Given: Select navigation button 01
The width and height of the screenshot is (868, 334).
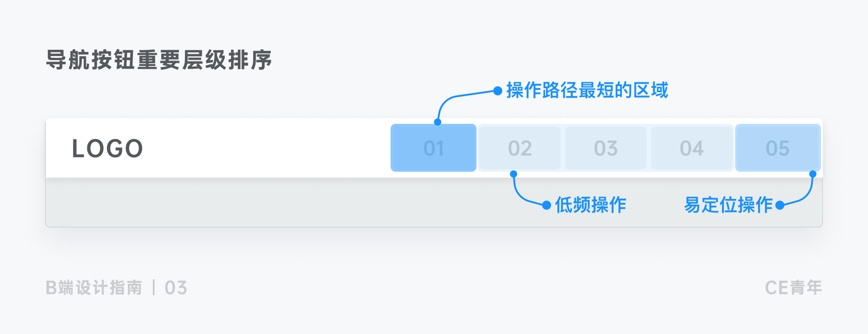Looking at the screenshot, I should point(434,148).
